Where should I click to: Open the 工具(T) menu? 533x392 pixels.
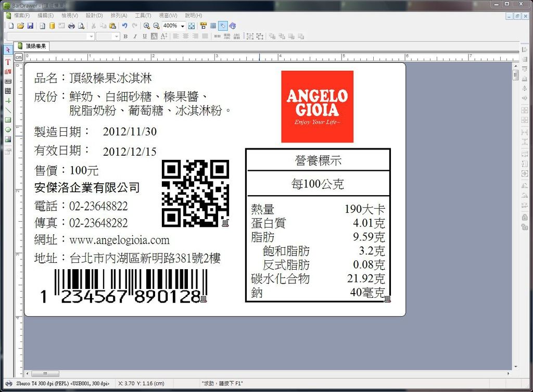143,16
